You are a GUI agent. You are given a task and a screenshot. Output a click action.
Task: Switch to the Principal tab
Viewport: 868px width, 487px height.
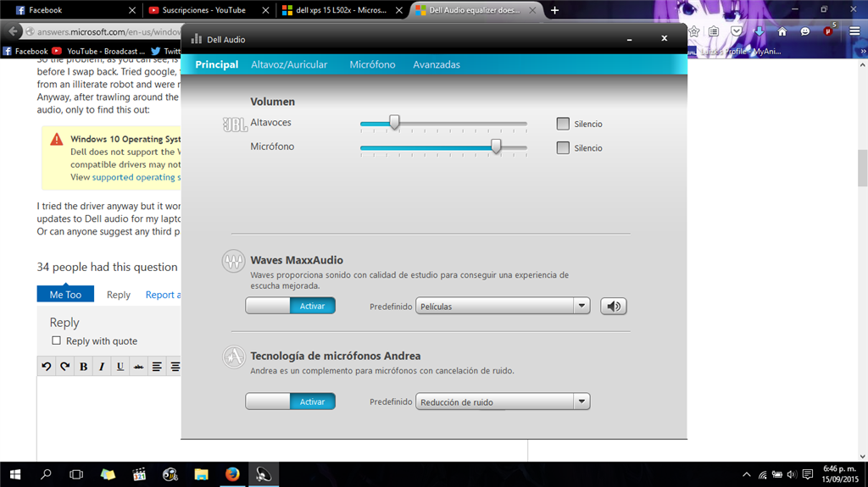click(x=216, y=64)
